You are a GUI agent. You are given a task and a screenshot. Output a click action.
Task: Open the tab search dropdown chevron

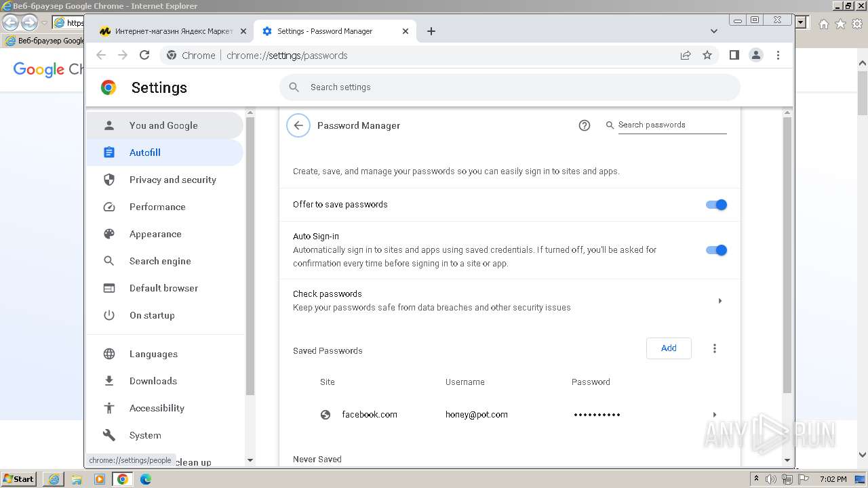[714, 31]
